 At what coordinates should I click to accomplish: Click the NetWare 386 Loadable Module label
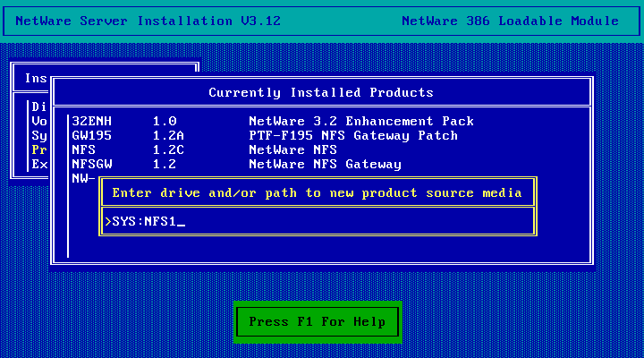tap(511, 21)
